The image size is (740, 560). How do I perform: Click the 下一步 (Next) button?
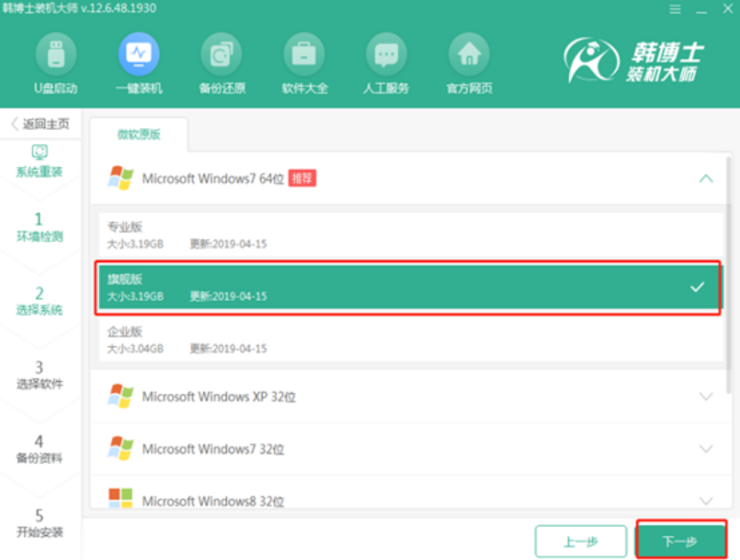680,540
